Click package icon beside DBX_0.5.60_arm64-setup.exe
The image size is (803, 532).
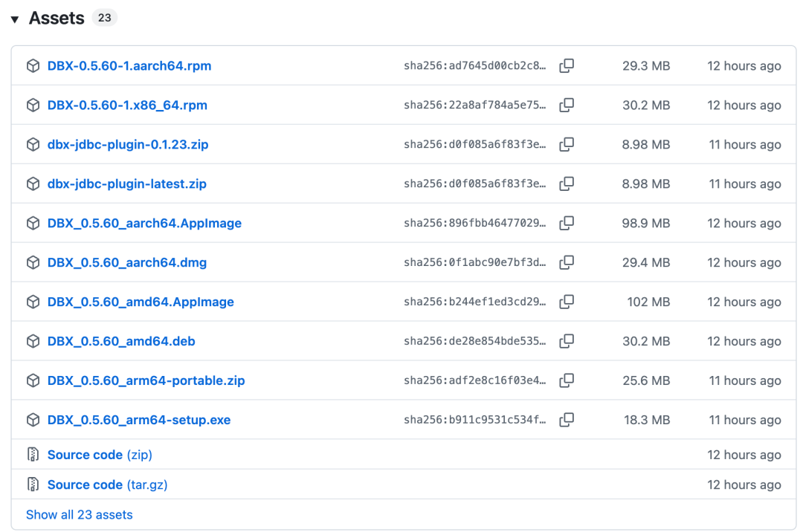(x=33, y=421)
